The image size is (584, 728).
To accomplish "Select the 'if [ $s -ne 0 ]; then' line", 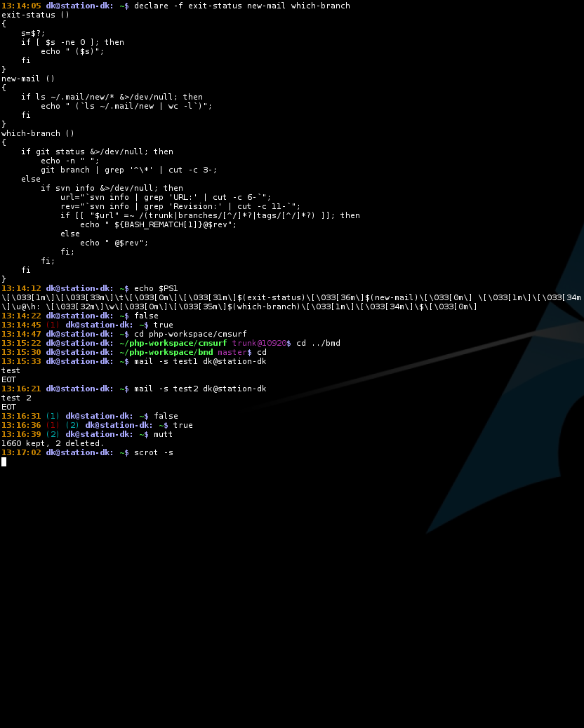I will tap(72, 42).
